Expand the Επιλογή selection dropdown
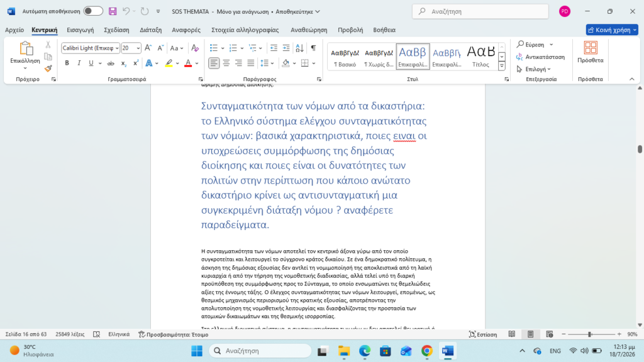This screenshot has width=644, height=362. point(534,69)
